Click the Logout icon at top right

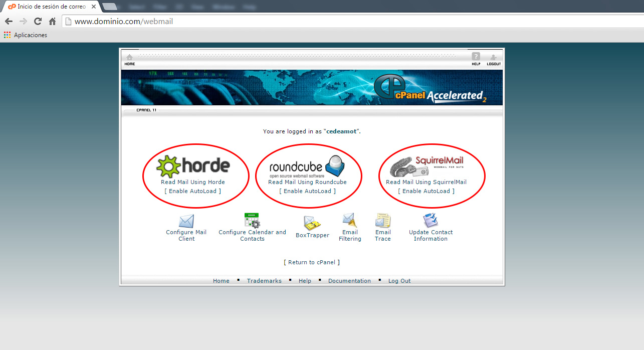pyautogui.click(x=494, y=57)
